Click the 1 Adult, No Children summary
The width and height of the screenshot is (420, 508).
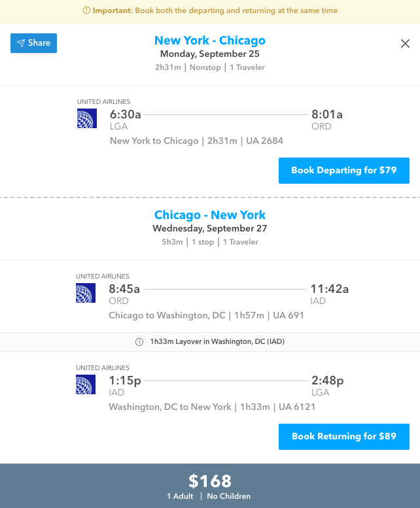(210, 496)
